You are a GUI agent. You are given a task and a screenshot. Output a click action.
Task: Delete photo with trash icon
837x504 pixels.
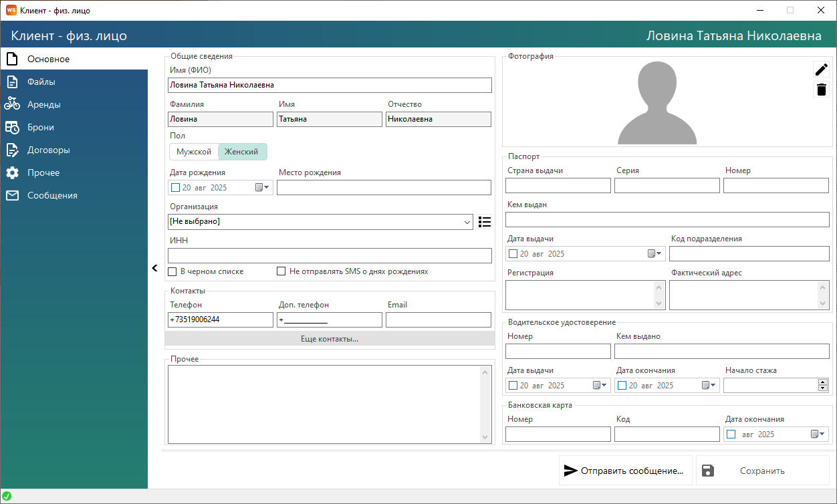[821, 90]
